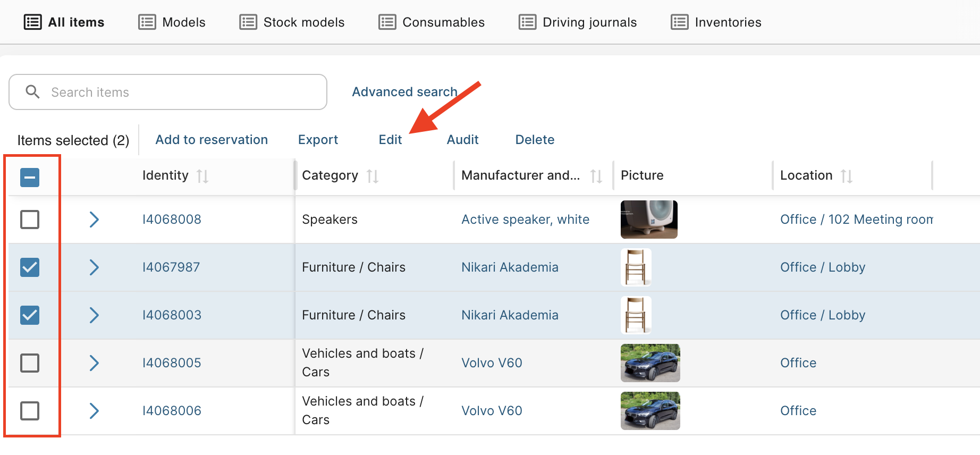Expand row details for I4068005
This screenshot has width=980, height=455.
[94, 363]
